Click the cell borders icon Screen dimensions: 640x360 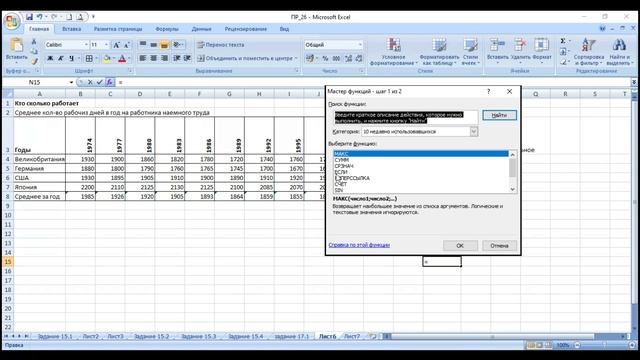coord(89,58)
